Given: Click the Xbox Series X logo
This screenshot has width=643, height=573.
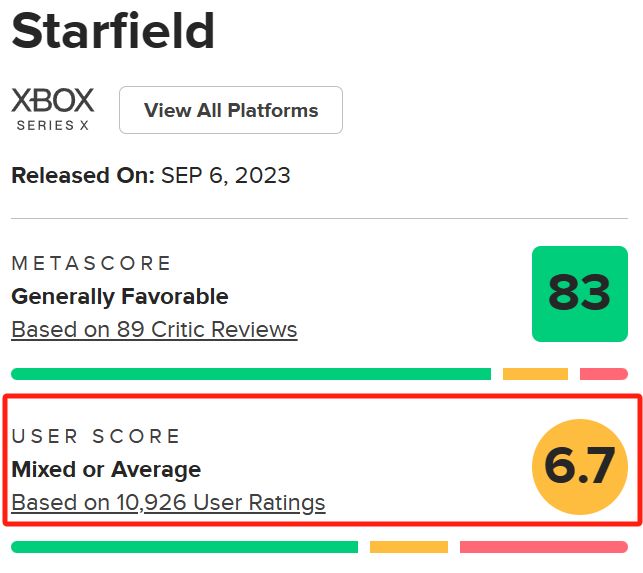Looking at the screenshot, I should (x=53, y=110).
